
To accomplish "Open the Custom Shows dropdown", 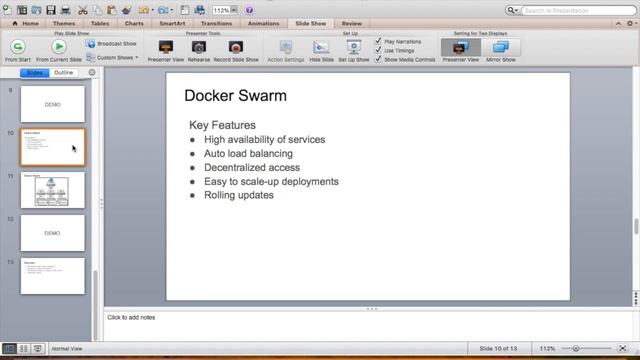I will pyautogui.click(x=113, y=58).
